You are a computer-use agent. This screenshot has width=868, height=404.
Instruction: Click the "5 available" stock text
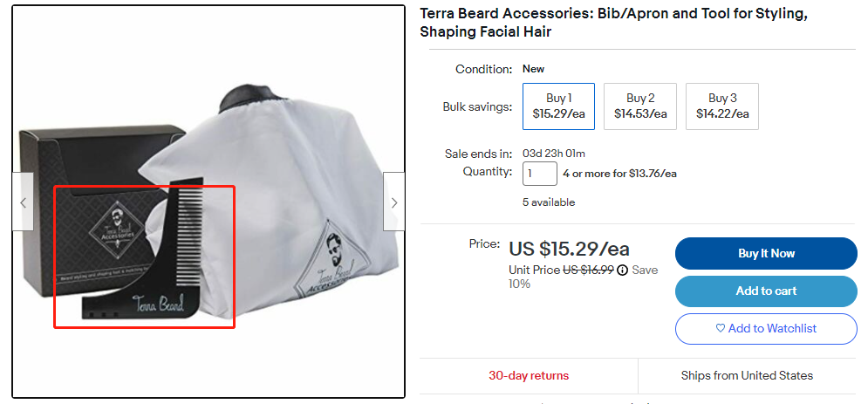point(549,202)
